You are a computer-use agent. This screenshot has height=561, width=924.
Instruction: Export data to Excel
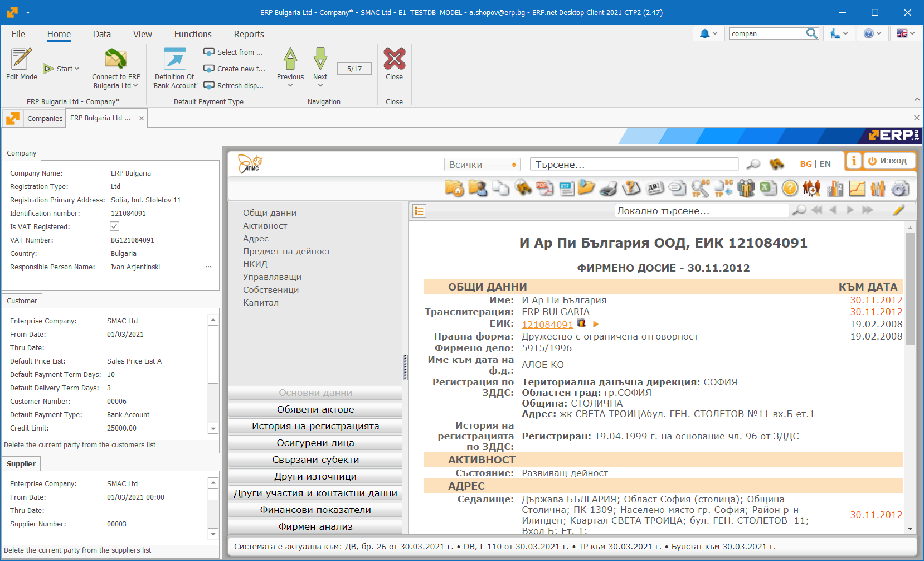pos(768,188)
